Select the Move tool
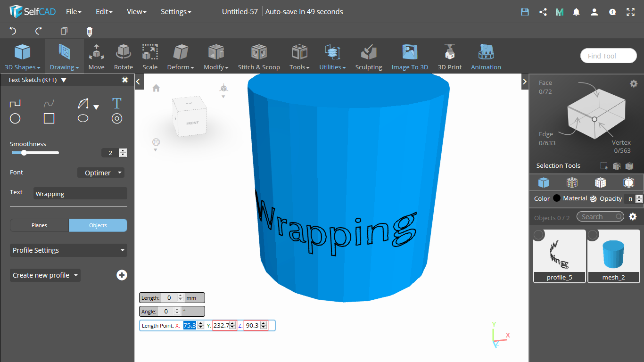Image resolution: width=644 pixels, height=362 pixels. coord(96,57)
